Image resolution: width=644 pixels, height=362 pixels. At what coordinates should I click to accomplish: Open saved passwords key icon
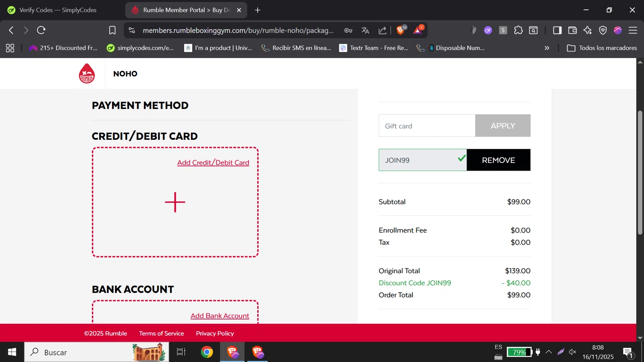[348, 30]
